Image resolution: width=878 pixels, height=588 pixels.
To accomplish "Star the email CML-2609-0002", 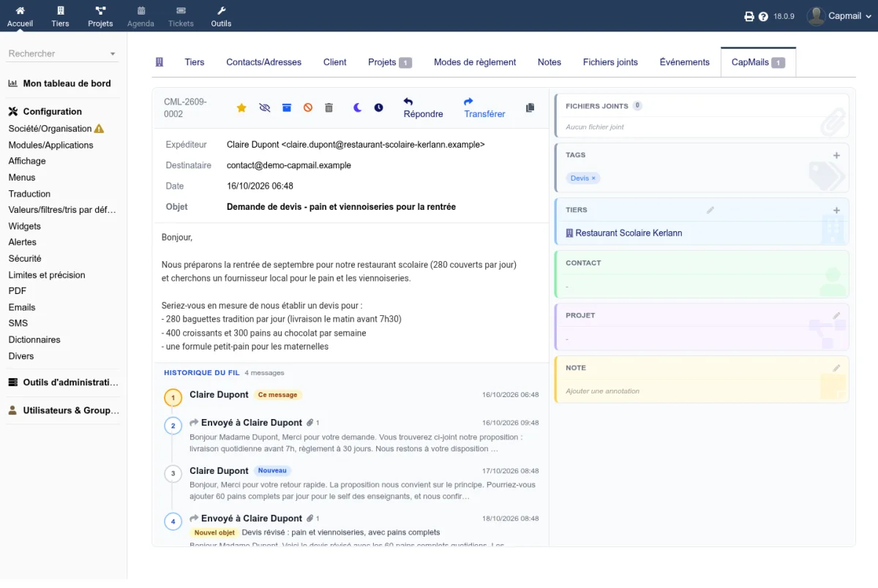I will click(241, 108).
